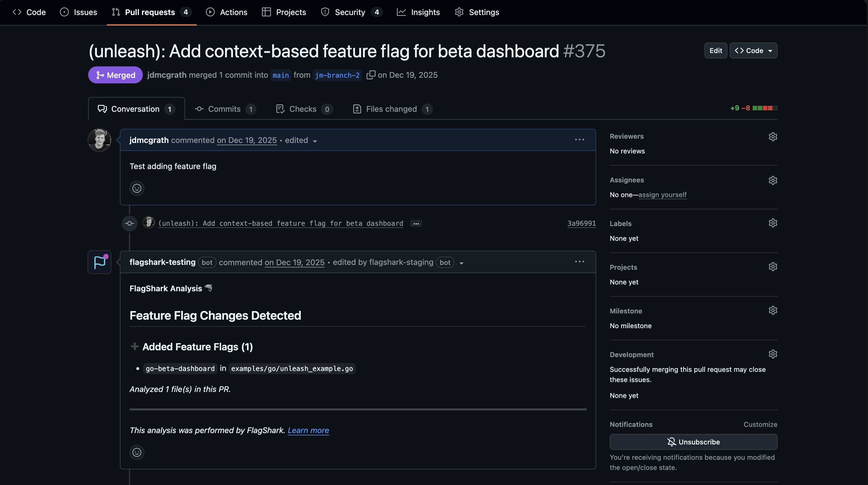Copy the jm-branch-2 branch name

click(x=371, y=75)
